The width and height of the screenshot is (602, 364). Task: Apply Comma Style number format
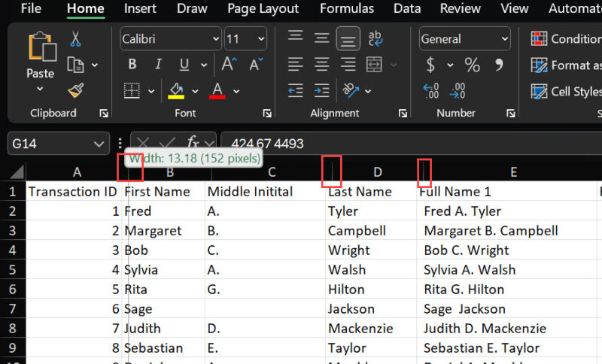pos(497,65)
